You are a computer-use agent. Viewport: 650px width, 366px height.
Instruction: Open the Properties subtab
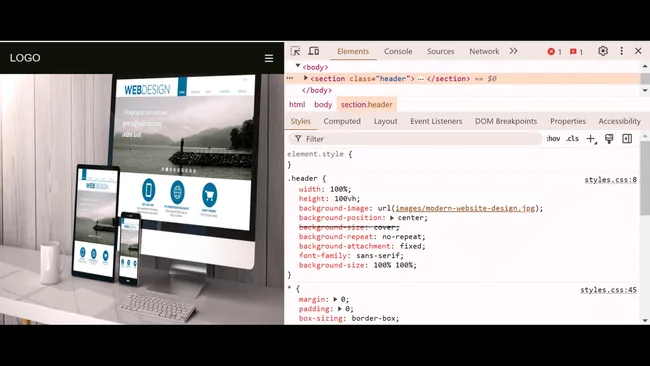point(568,121)
